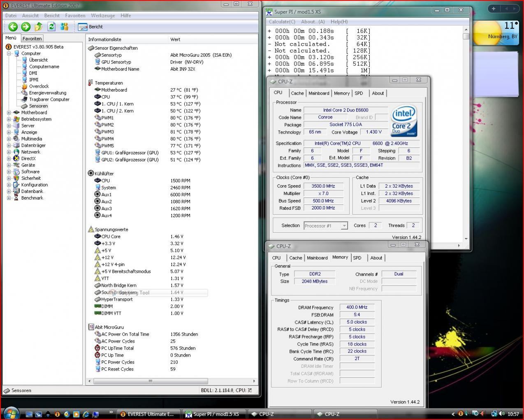524x420 pixels.
Task: Click the Konfiguration icon in the tree
Action: 16,185
